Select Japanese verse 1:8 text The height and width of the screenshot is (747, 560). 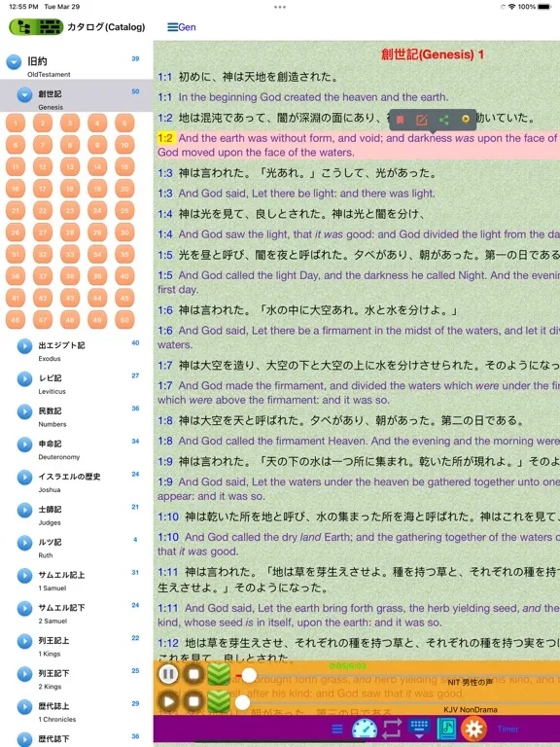[x=351, y=420]
